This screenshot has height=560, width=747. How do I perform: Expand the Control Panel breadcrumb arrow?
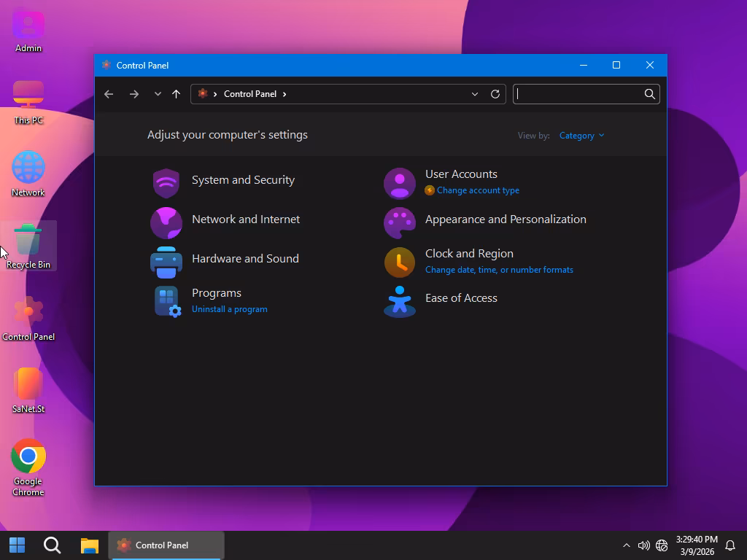click(285, 94)
